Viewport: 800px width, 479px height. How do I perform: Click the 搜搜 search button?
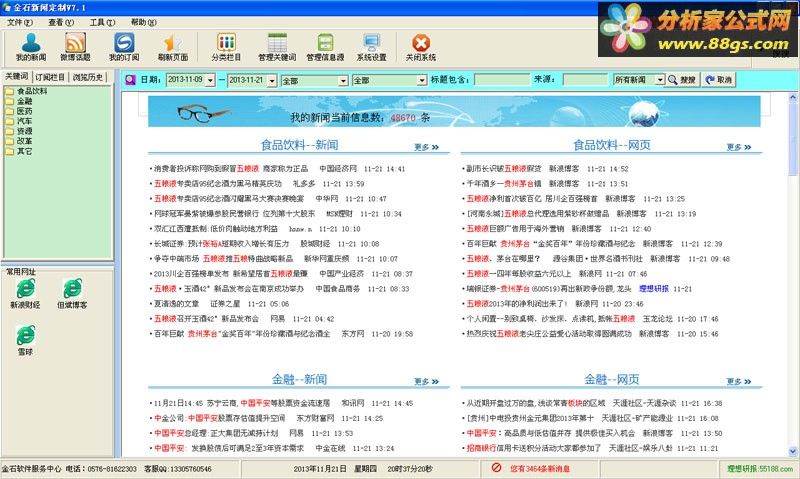coord(682,80)
